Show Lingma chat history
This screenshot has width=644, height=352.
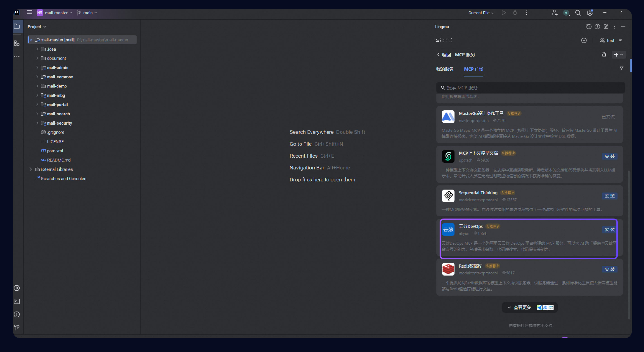click(x=589, y=26)
